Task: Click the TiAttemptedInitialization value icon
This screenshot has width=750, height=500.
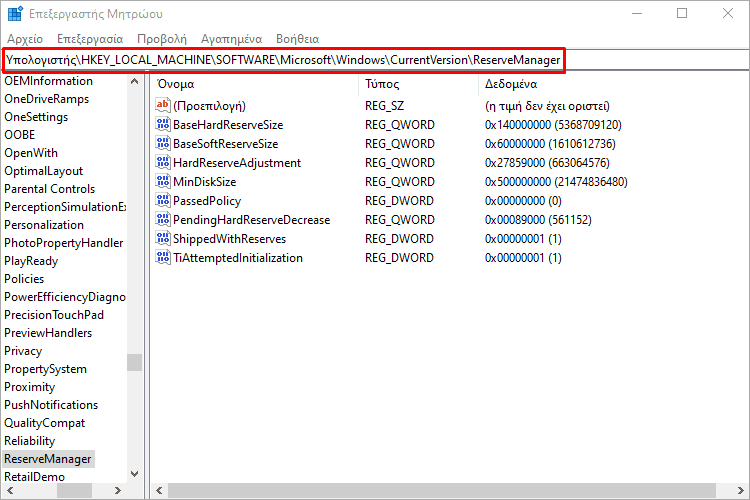Action: [x=163, y=257]
